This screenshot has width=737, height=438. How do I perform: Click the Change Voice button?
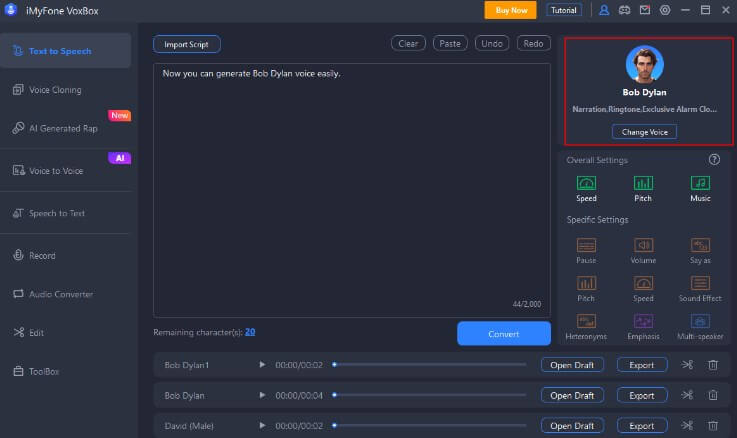(x=644, y=132)
